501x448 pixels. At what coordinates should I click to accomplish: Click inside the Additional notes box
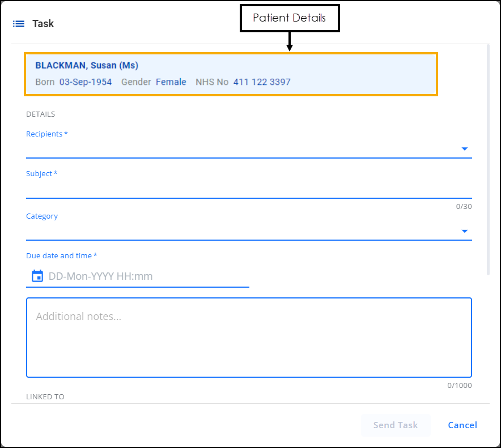(x=249, y=338)
